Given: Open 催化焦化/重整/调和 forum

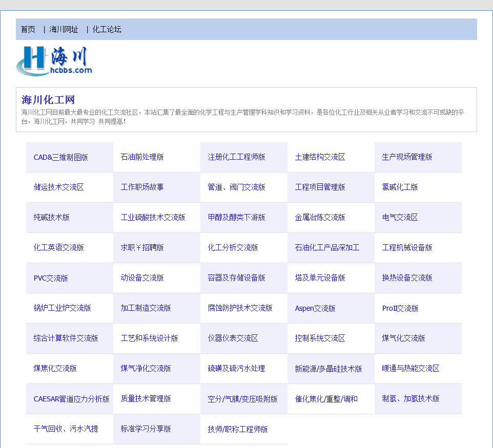Looking at the screenshot, I should (x=326, y=399).
